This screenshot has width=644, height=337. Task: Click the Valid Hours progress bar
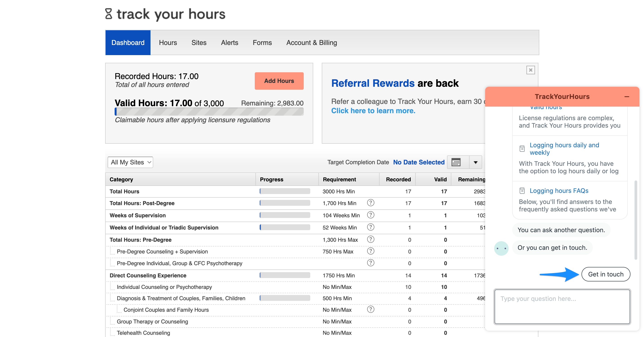pos(209,112)
